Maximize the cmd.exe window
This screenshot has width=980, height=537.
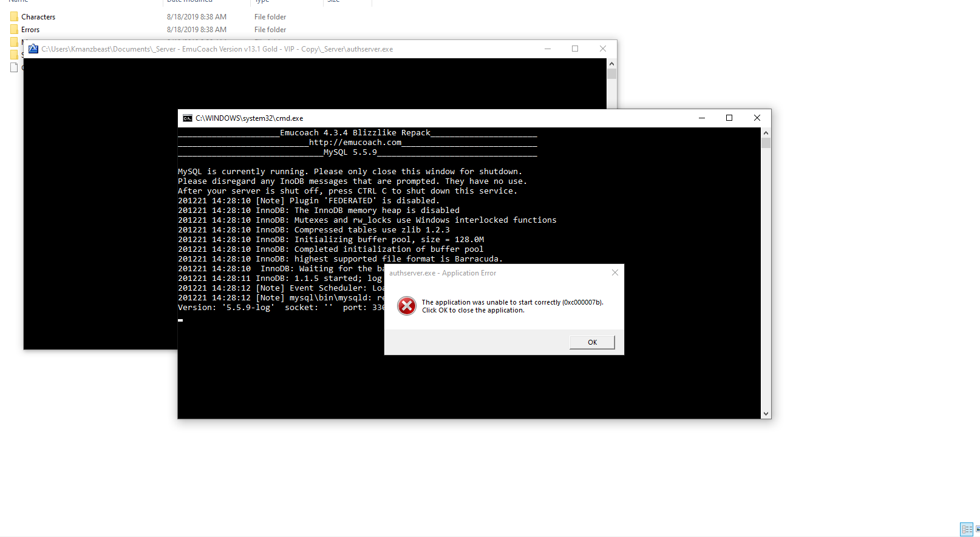point(729,118)
